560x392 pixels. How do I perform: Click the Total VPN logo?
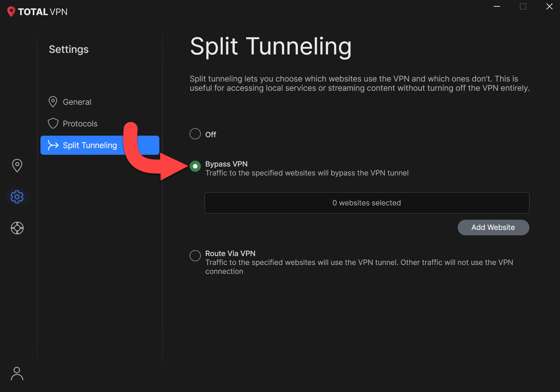tap(37, 12)
